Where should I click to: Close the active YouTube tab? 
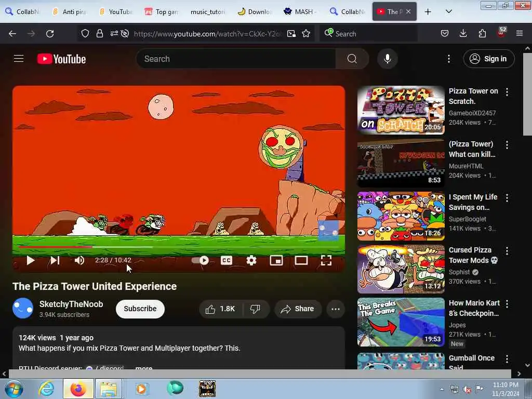point(408,11)
